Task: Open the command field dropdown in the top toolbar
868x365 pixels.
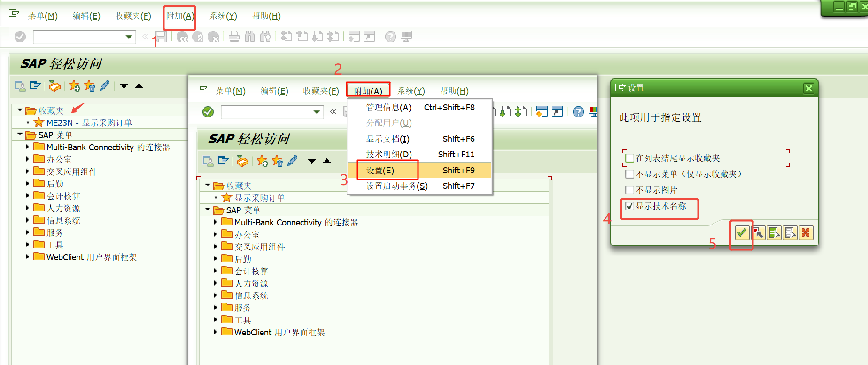Action: pyautogui.click(x=129, y=37)
